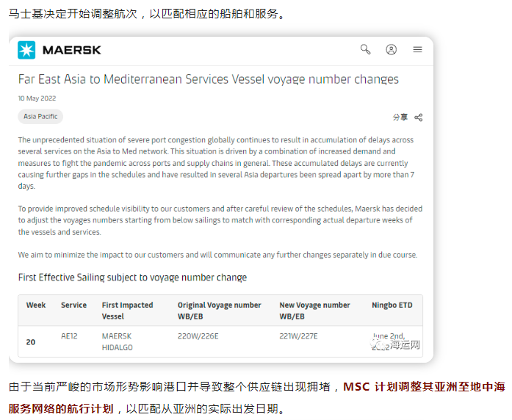
Task: Click the Original Voyage number WB/EB header
Action: point(219,311)
